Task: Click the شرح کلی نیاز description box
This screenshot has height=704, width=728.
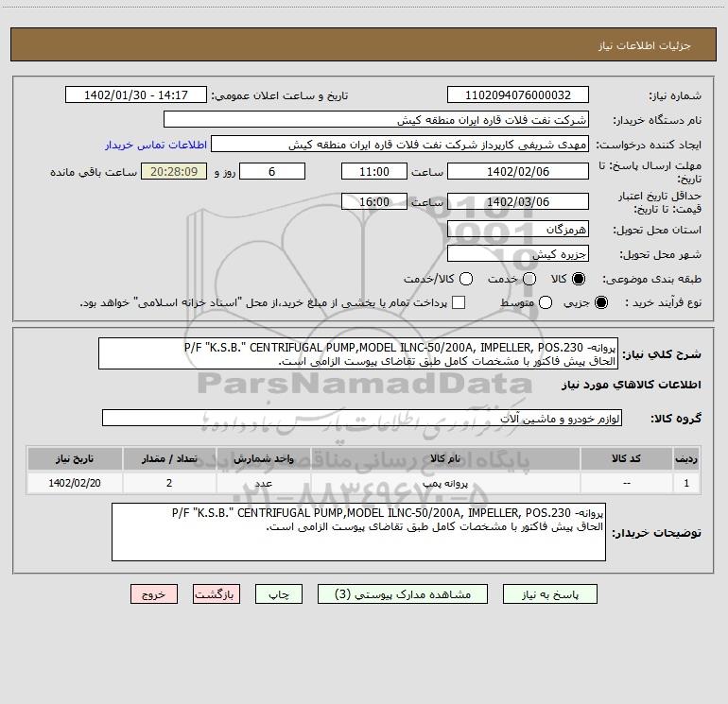Action: point(358,353)
